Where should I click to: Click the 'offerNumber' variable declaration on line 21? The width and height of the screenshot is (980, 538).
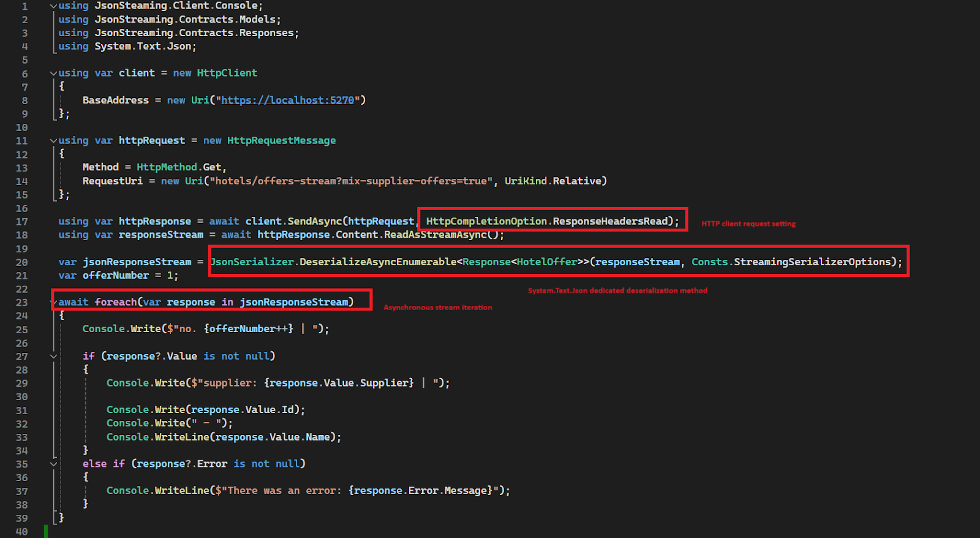[x=116, y=275]
